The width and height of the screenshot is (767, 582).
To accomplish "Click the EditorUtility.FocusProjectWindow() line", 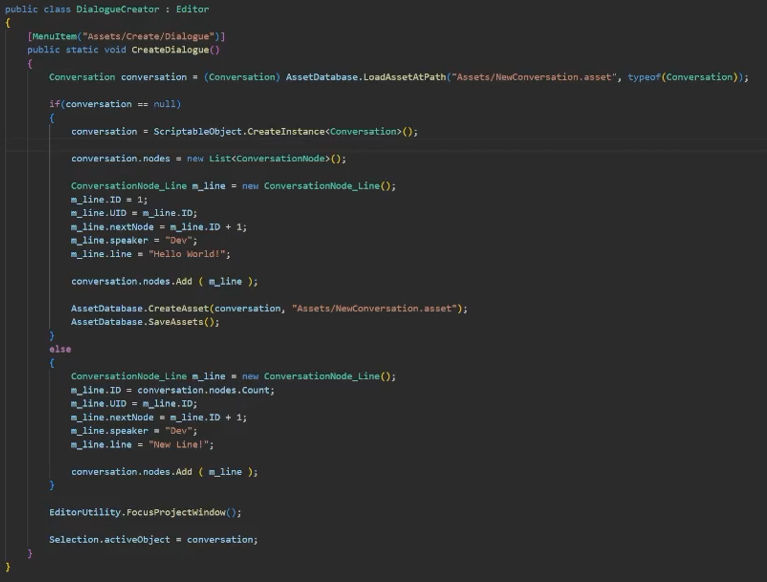I will pos(145,512).
